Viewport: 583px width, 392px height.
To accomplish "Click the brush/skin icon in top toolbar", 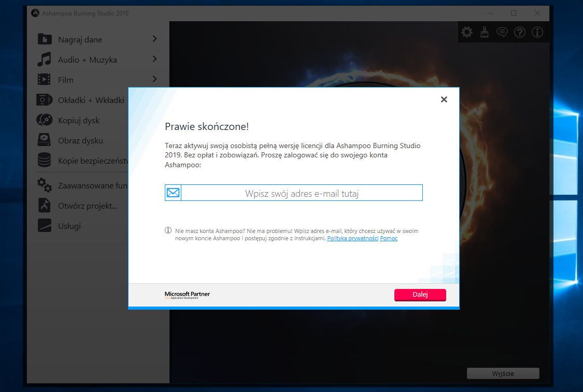I will (485, 32).
